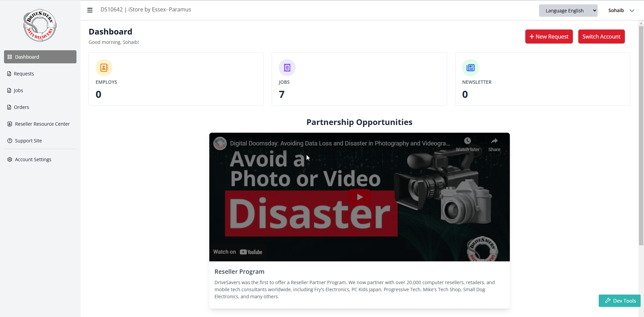The image size is (644, 317).
Task: Expand the Sohaib user menu
Action: (616, 11)
